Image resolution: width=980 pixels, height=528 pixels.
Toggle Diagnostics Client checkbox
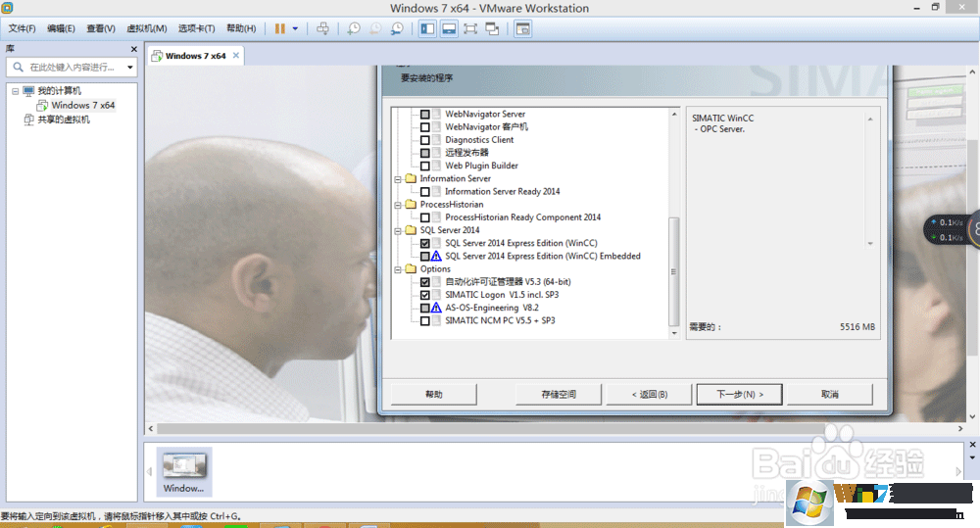click(x=425, y=140)
